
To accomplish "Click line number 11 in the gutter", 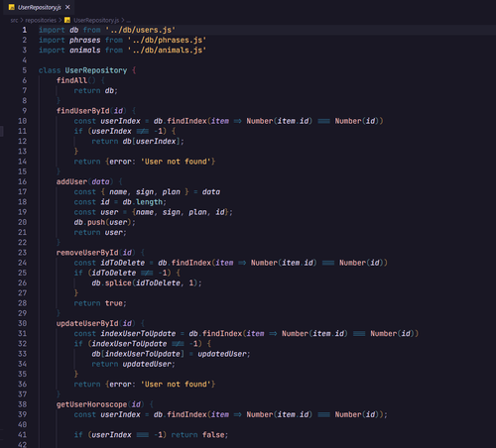I will tap(22, 131).
